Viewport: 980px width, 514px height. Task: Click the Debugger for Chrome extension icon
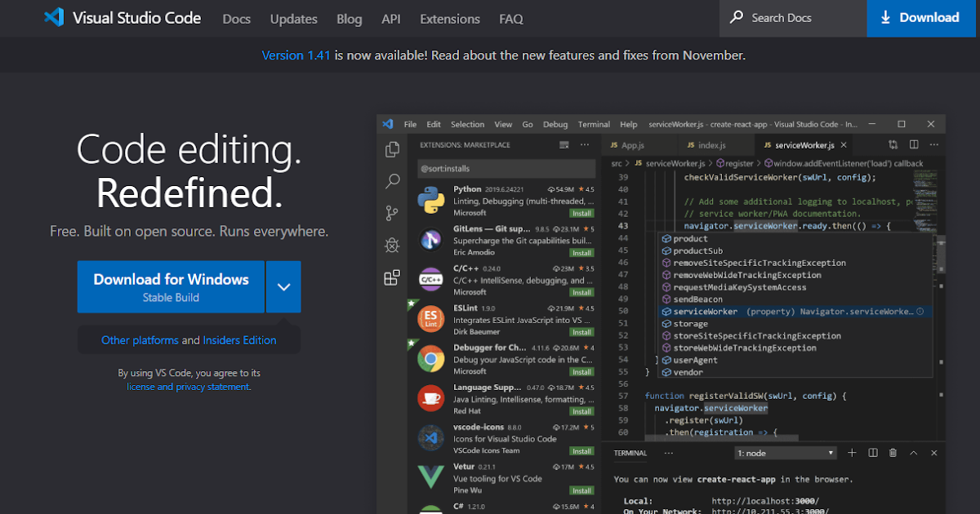point(430,358)
